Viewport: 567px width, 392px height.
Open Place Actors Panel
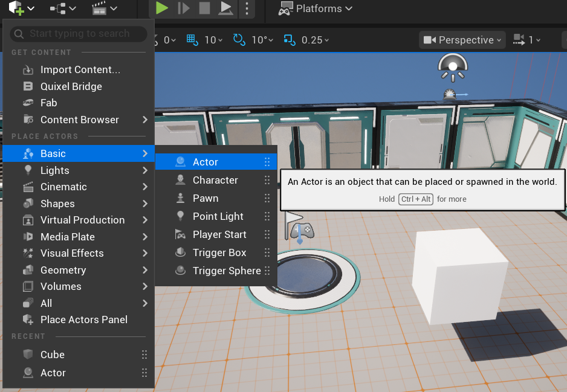(79, 320)
